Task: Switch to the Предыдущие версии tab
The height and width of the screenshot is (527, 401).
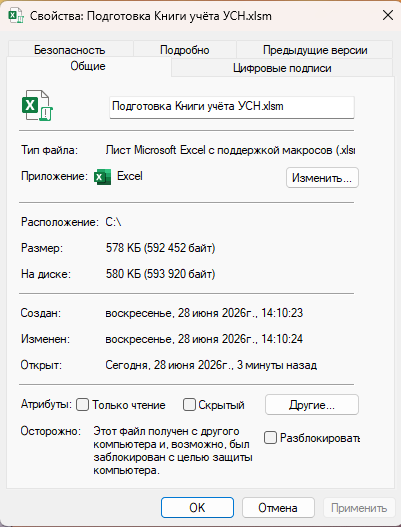Action: [315, 50]
